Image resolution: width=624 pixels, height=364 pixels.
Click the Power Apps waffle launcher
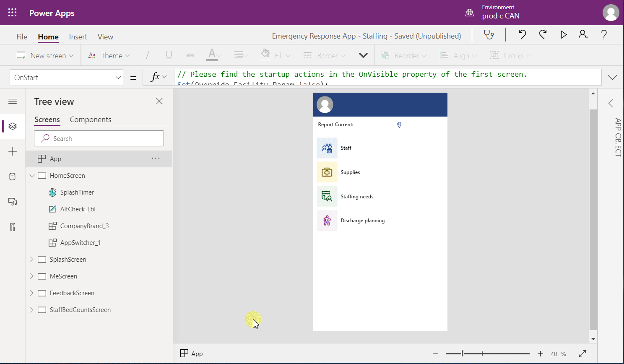(13, 13)
